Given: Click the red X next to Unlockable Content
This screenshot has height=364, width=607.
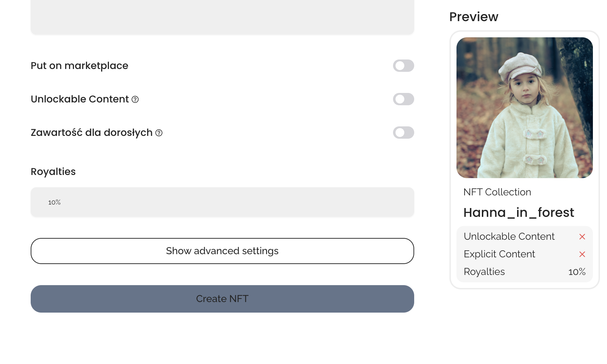Looking at the screenshot, I should point(582,237).
